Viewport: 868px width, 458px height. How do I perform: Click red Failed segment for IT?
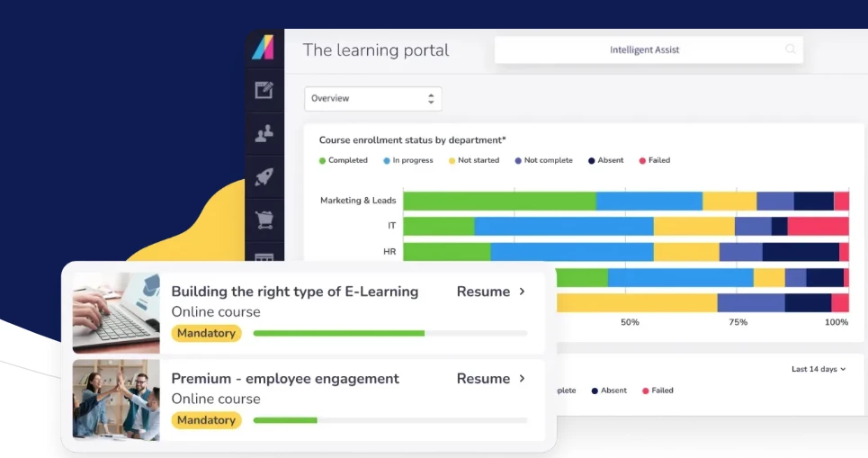[x=819, y=226]
